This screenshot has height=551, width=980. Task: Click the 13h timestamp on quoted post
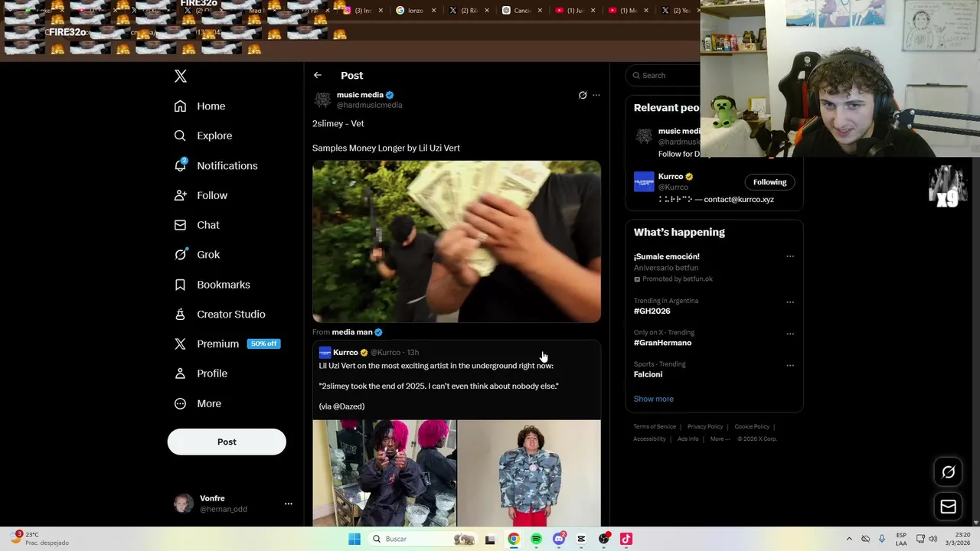point(413,353)
